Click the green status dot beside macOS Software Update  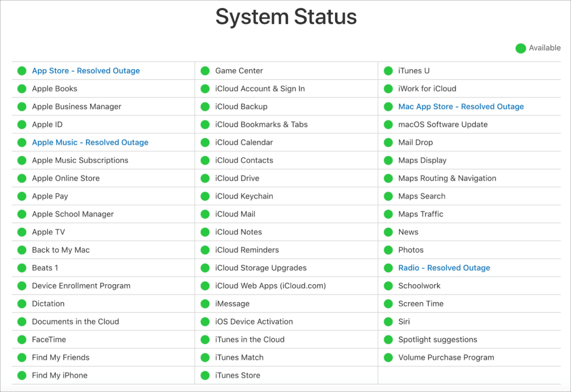coord(388,124)
